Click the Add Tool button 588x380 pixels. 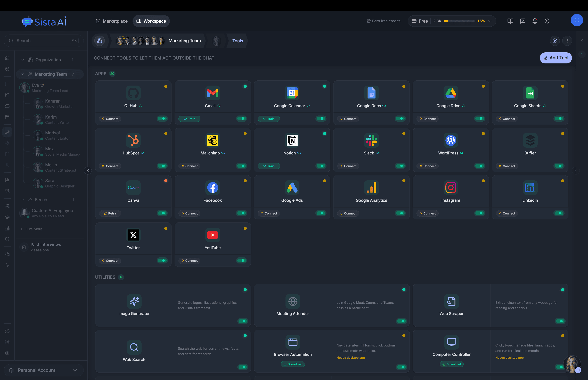coord(556,58)
